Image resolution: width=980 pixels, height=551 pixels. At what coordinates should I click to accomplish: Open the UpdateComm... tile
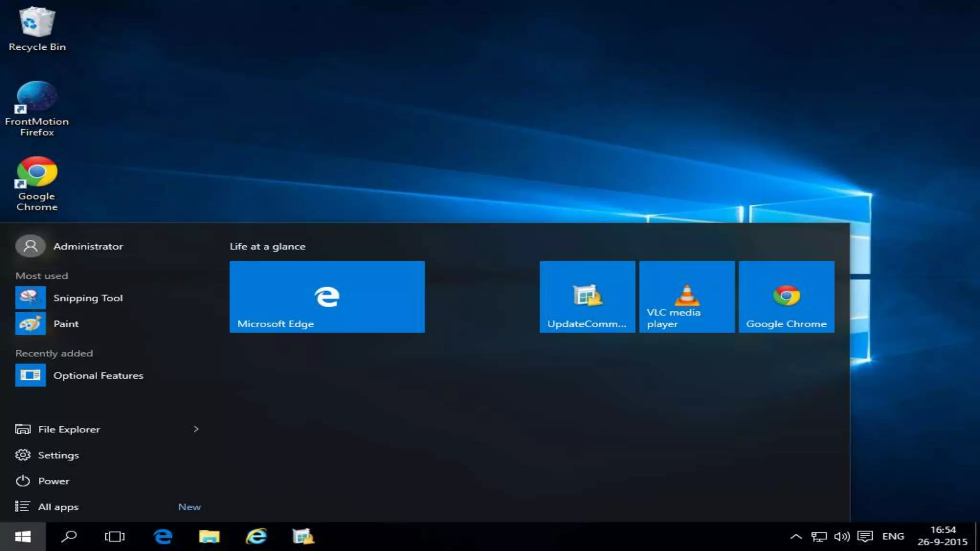click(587, 297)
